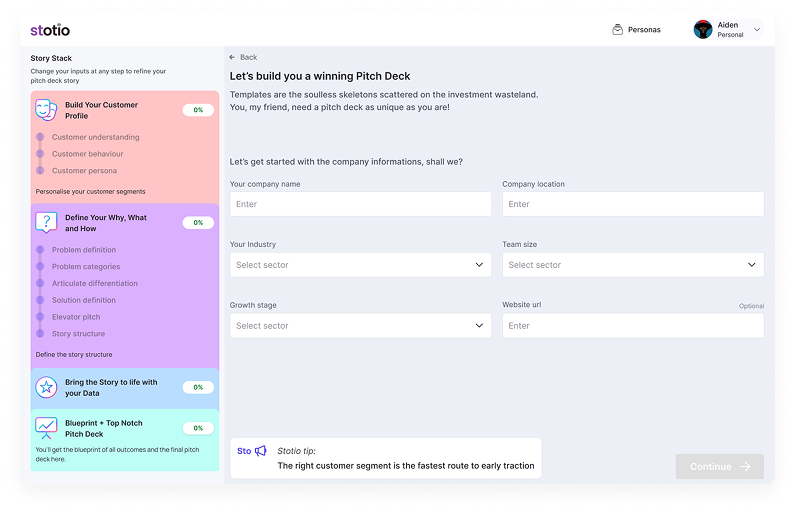Click Aiden's profile avatar

[703, 30]
